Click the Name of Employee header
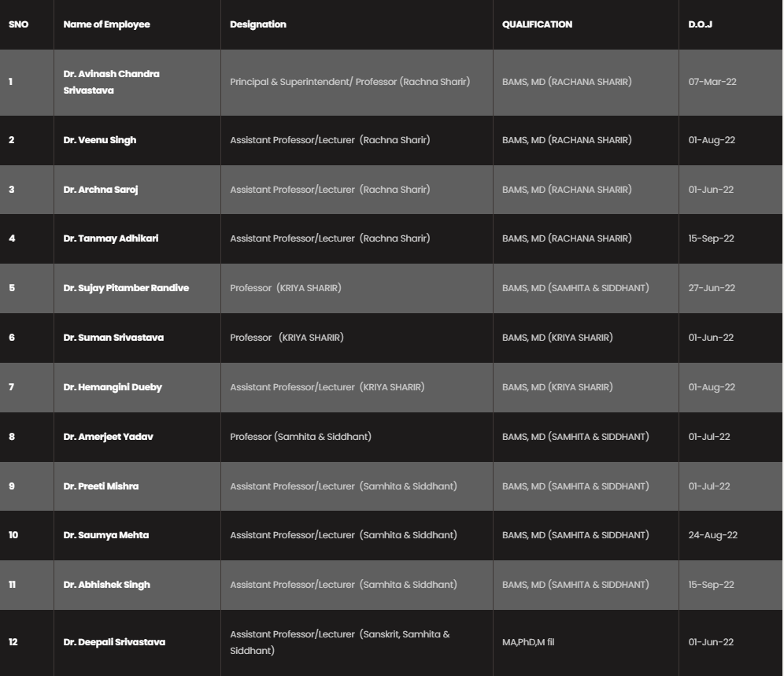The width and height of the screenshot is (784, 676). click(106, 24)
